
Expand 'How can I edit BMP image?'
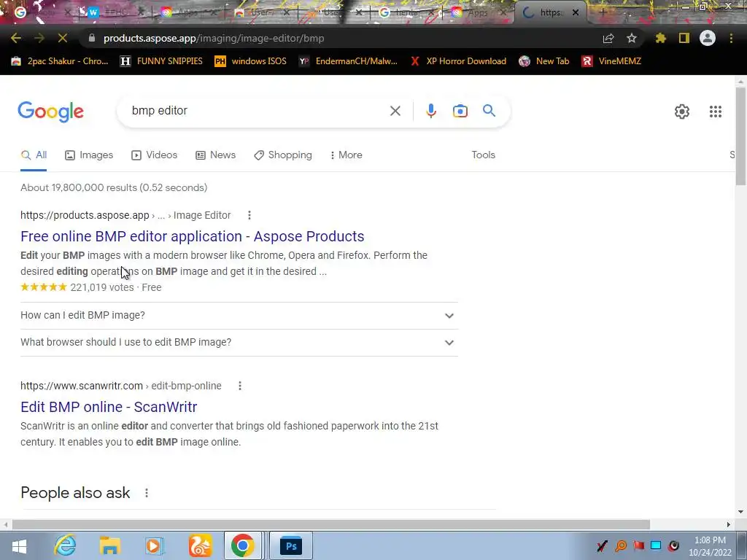(239, 315)
